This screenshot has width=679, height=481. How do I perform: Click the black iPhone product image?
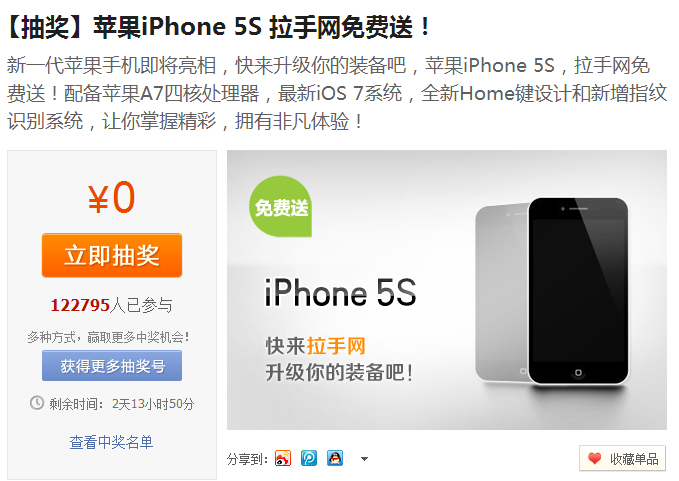click(x=578, y=291)
